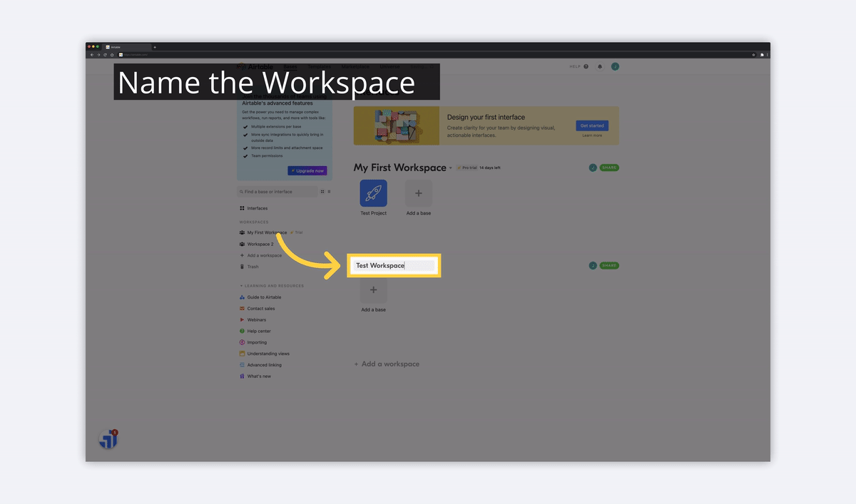This screenshot has height=504, width=856.
Task: Add a base under Test Workspace
Action: (x=373, y=290)
